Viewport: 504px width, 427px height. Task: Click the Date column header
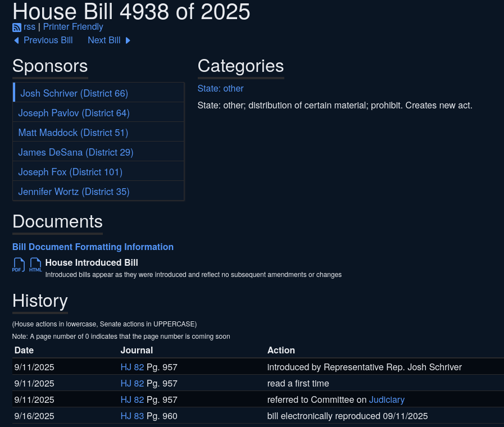(24, 350)
